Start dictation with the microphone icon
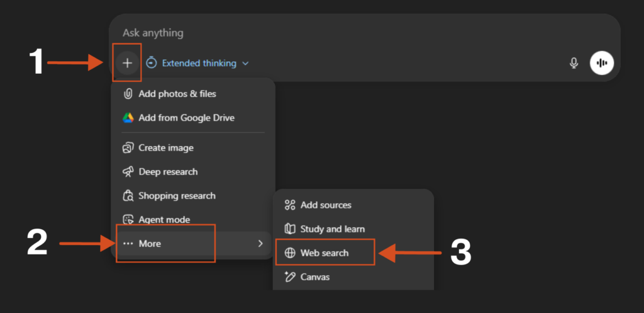The height and width of the screenshot is (313, 644). coord(574,63)
